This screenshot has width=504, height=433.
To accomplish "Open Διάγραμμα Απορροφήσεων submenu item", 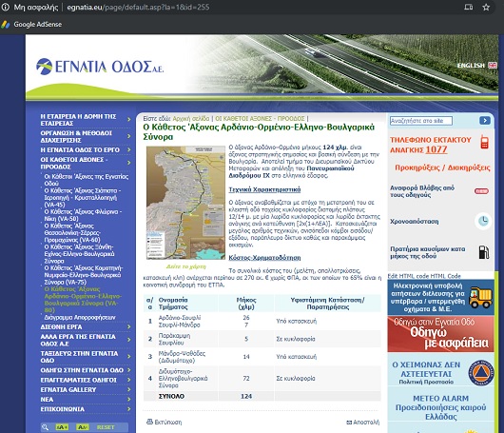I will click(80, 317).
